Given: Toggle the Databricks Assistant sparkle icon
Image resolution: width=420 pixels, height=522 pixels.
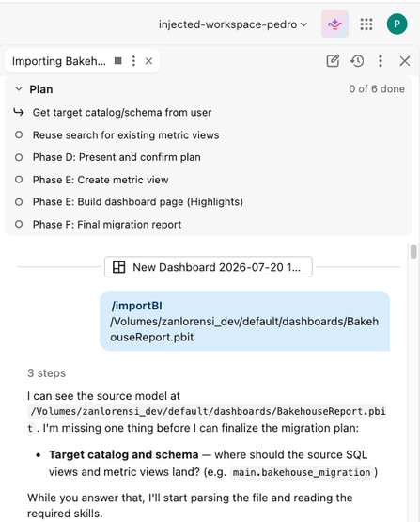Looking at the screenshot, I should (x=334, y=24).
